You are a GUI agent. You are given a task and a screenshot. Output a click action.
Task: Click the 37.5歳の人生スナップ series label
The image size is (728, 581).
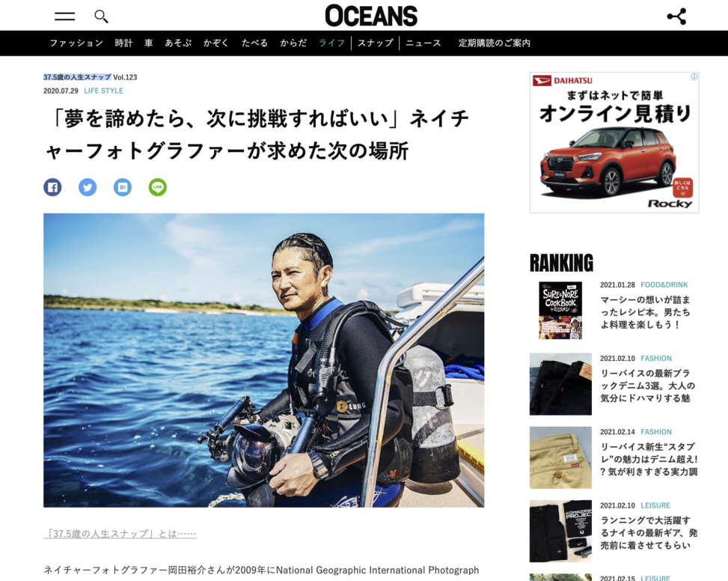pos(77,77)
